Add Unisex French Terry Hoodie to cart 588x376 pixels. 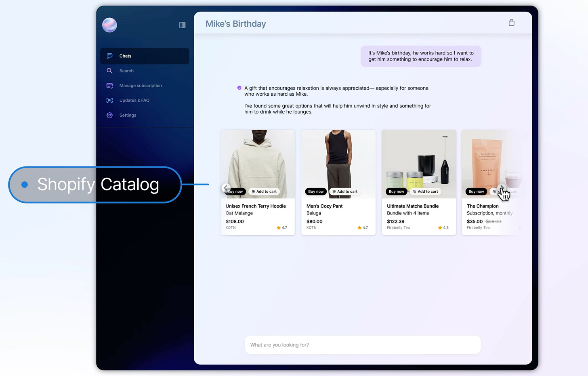tap(264, 191)
